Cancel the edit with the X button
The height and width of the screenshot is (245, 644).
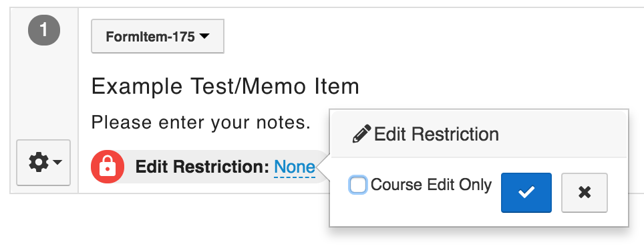coord(585,193)
